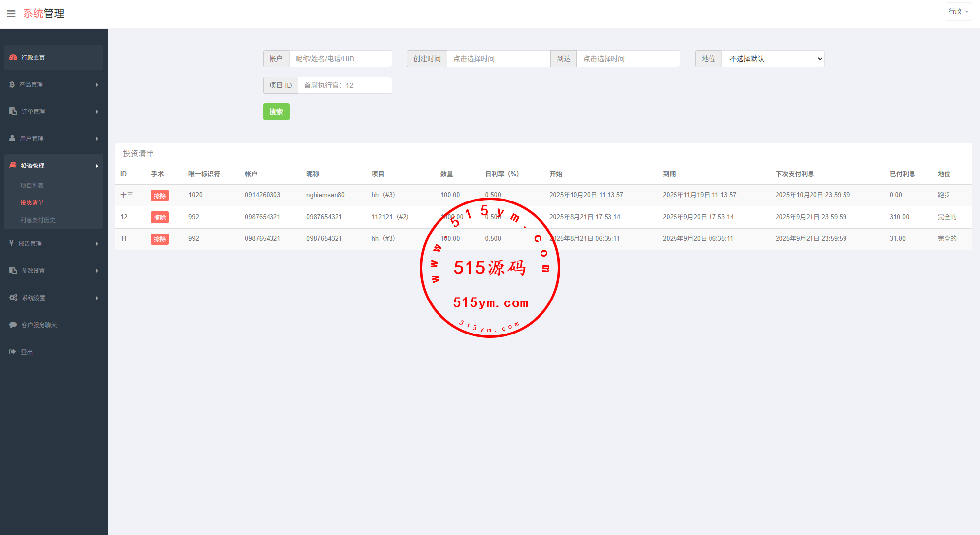Click the 创建时间 start date field
This screenshot has height=535, width=980.
(498, 59)
